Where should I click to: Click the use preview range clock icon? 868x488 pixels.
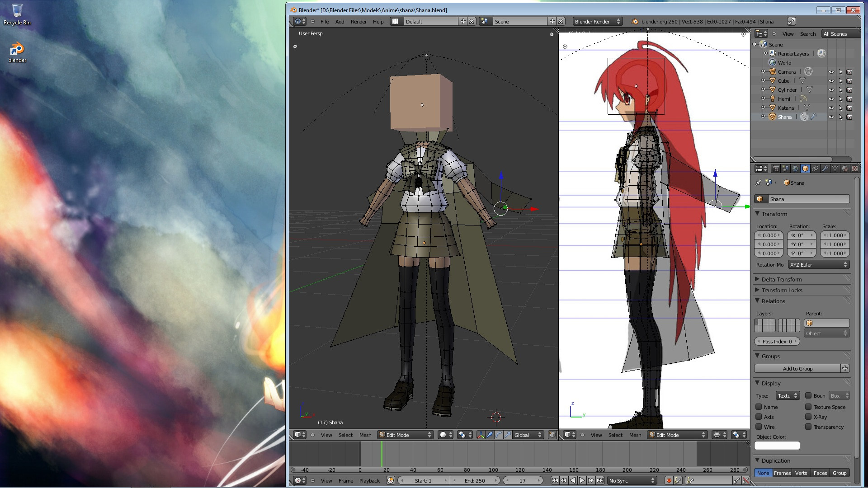(391, 480)
